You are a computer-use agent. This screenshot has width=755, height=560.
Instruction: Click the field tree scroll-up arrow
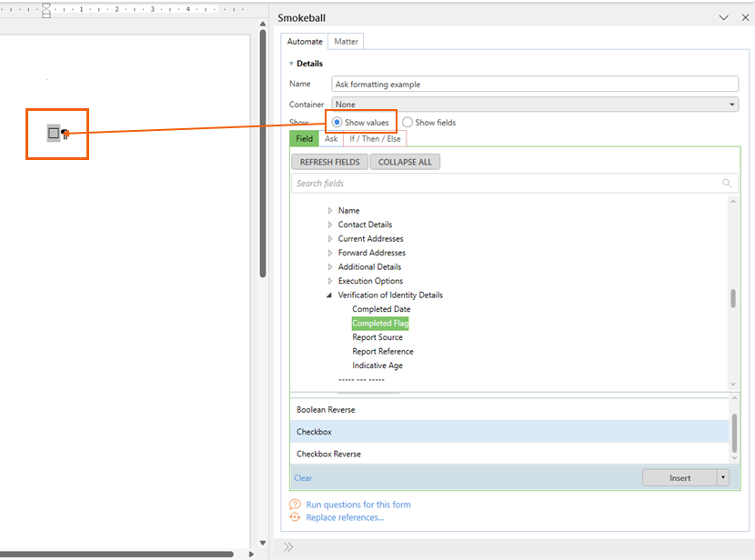pyautogui.click(x=733, y=202)
